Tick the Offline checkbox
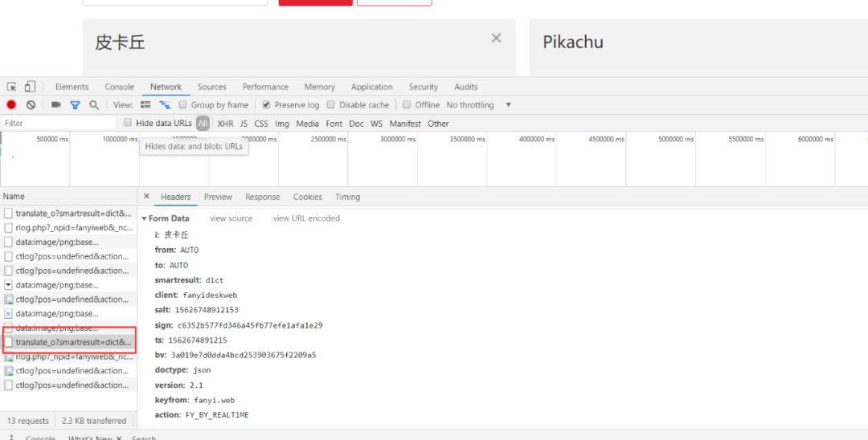868x440 pixels. [x=407, y=104]
